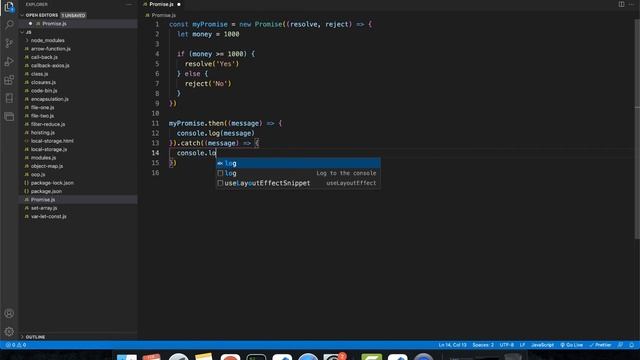Open the Run and Debug view
The width and height of the screenshot is (640, 360).
pyautogui.click(x=9, y=62)
